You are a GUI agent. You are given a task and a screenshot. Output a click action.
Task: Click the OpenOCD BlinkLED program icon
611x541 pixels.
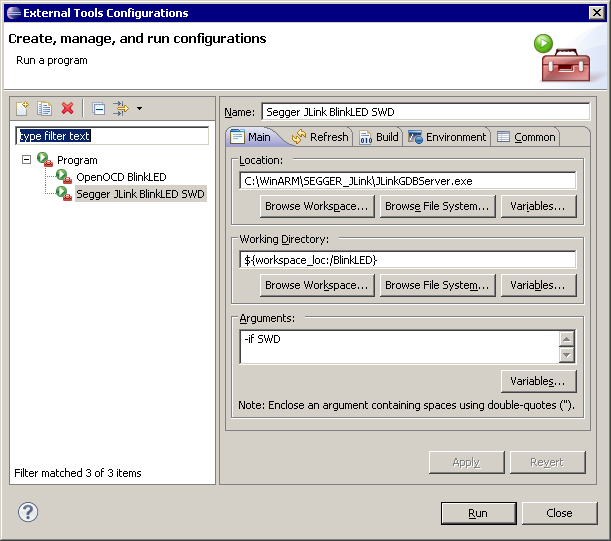point(64,176)
